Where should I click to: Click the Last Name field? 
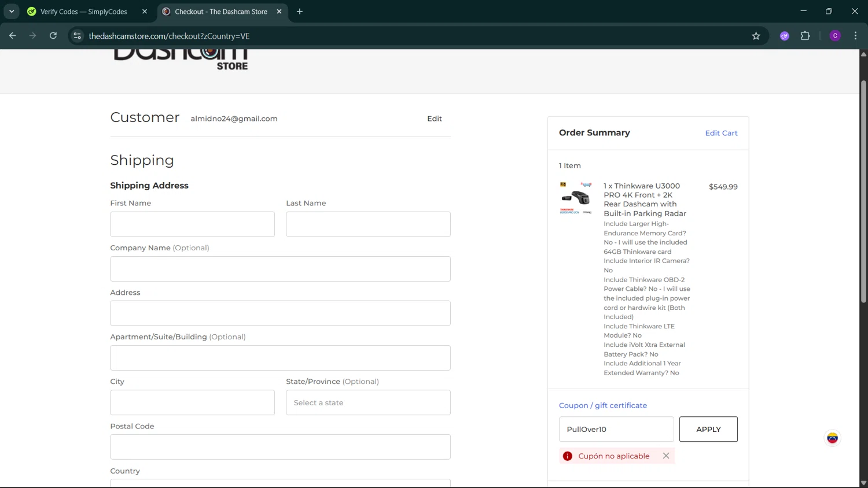[x=368, y=224]
